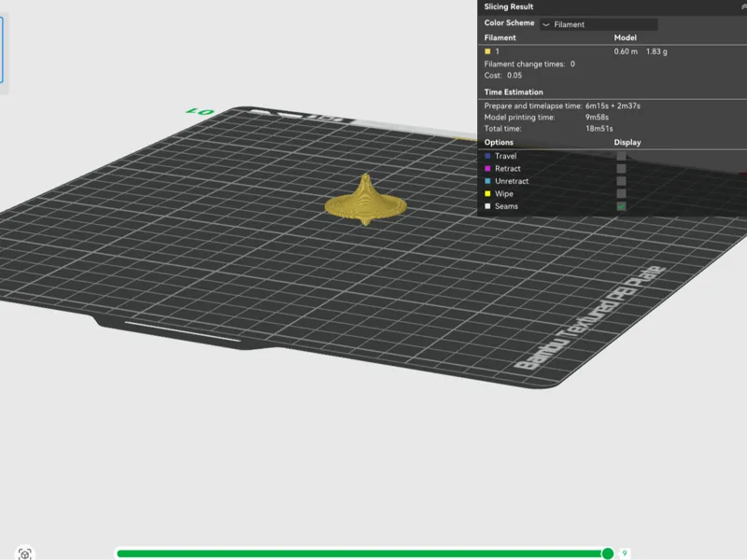Uncheck the Seams display checkbox
The height and width of the screenshot is (560, 747).
621,206
